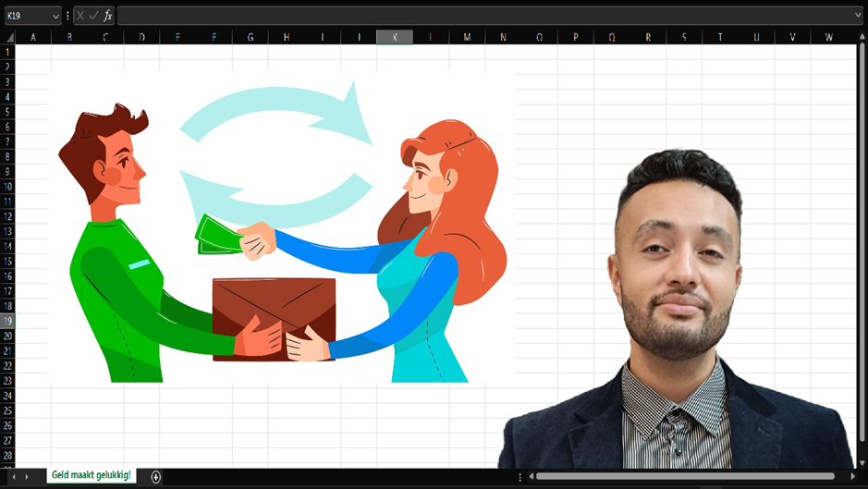Open the Name Box dropdown arrow
Screen dimensions: 868x489
point(55,16)
